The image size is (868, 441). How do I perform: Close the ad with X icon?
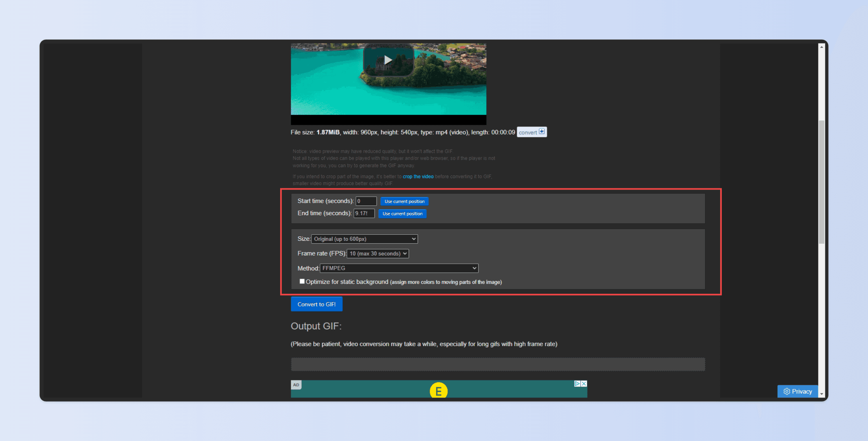coord(584,384)
